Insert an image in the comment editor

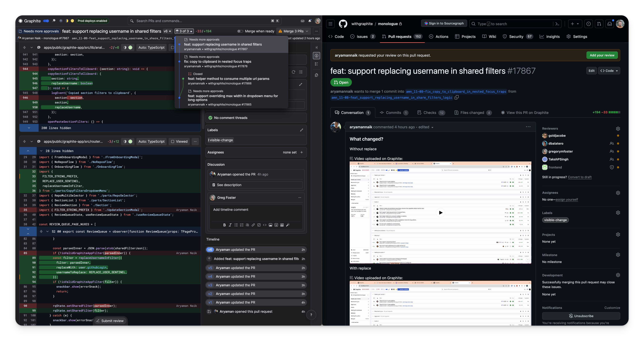click(270, 225)
